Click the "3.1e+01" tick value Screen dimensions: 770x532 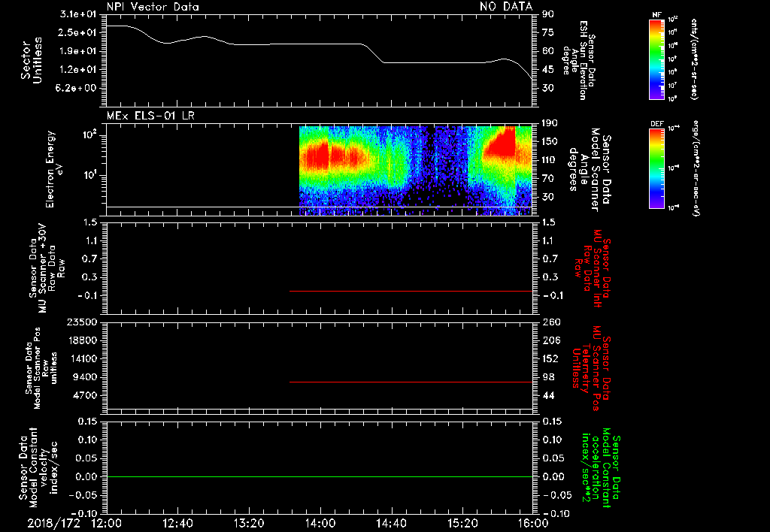(77, 14)
